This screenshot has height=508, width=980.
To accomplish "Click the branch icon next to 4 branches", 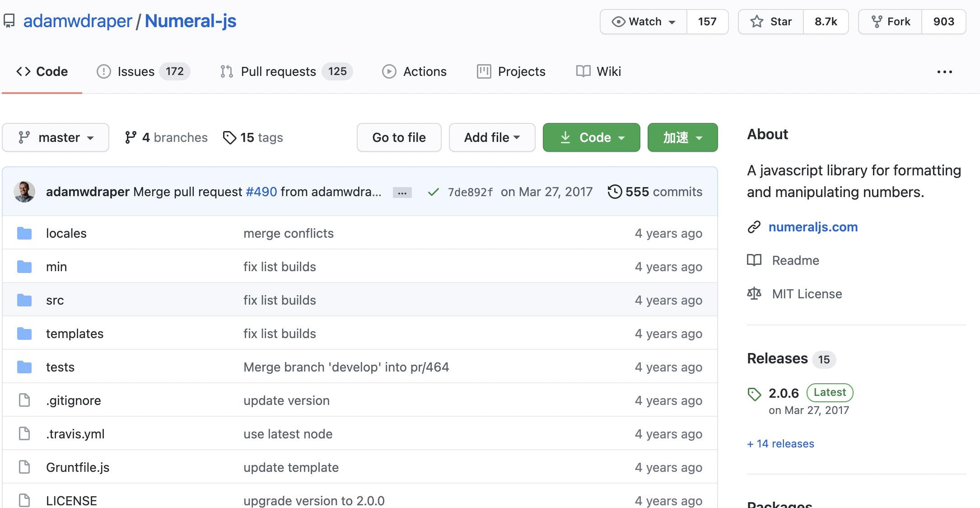I will (131, 137).
